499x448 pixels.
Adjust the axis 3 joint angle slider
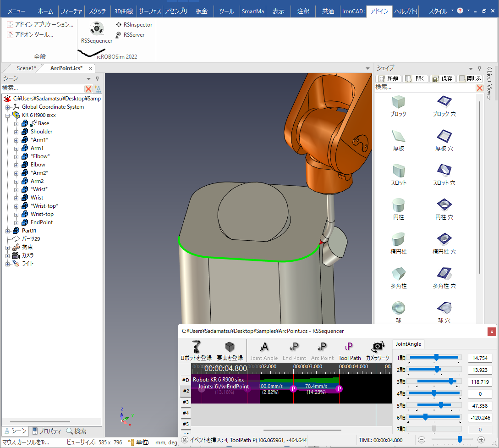[451, 382]
